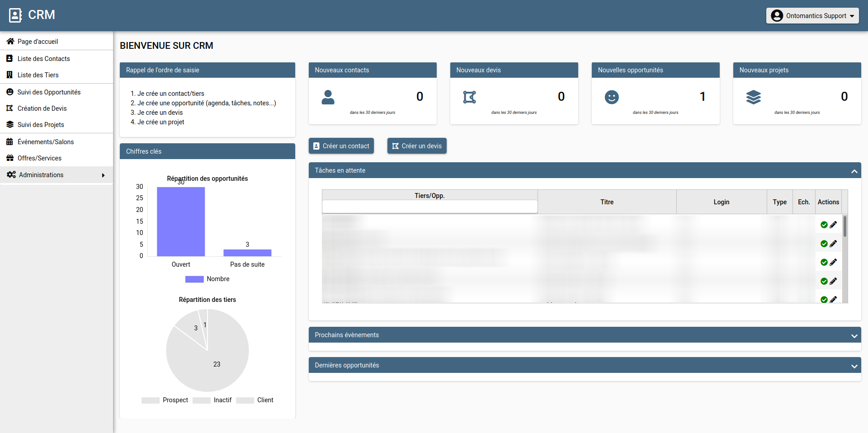Expand the Prochains évènements panel chevron

(854, 336)
